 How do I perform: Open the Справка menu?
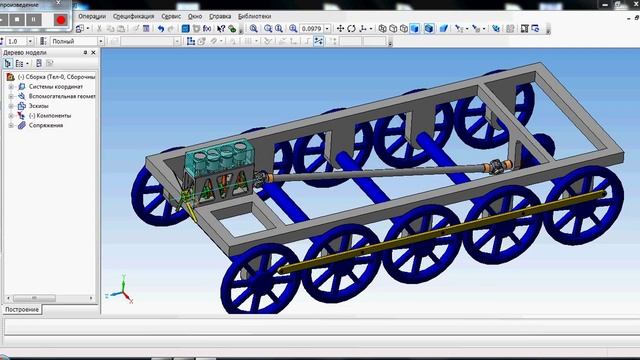[220, 16]
